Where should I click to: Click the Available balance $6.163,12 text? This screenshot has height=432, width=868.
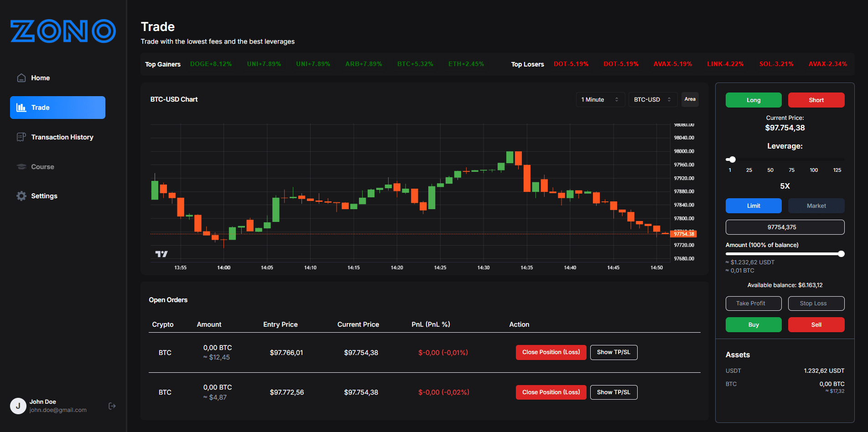[785, 285]
